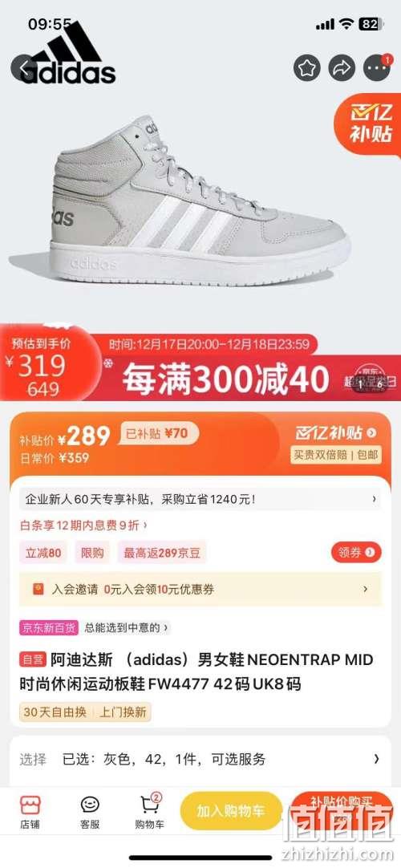Open the share arrow icon

(342, 68)
